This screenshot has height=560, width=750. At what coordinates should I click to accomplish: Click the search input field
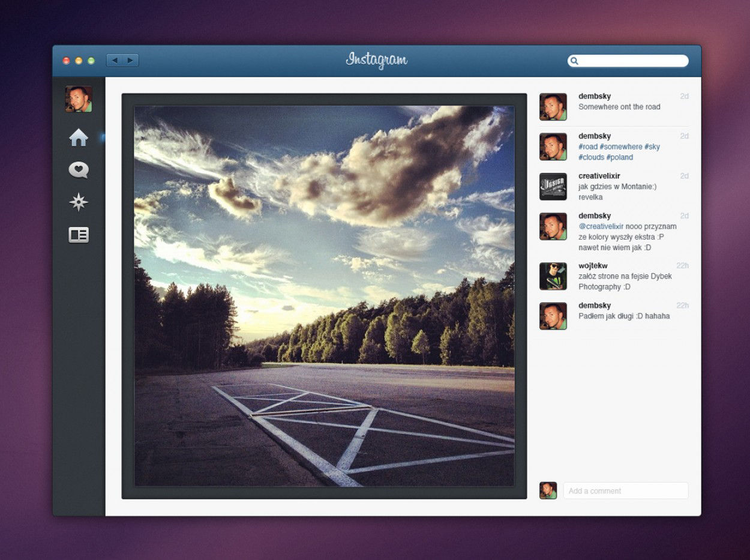point(633,61)
